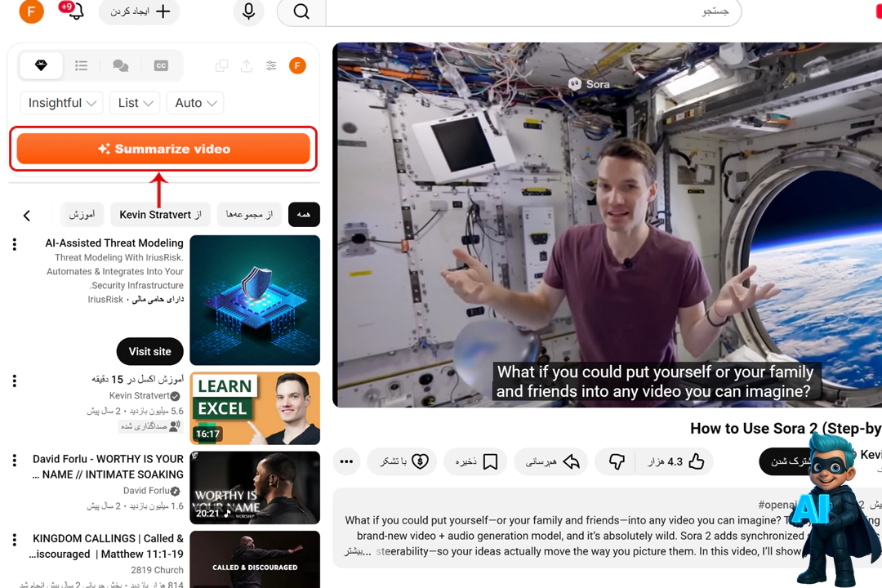Select the diamond summary tab icon
The width and height of the screenshot is (882, 588).
pos(41,66)
